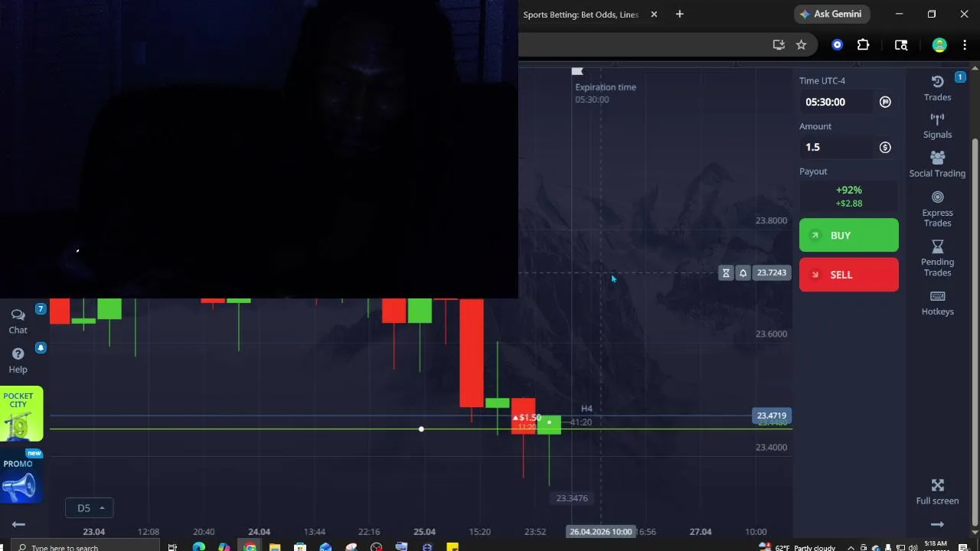Open weather widget 62°F Partly cloudy
Screen dimensions: 980x551
[797, 547]
